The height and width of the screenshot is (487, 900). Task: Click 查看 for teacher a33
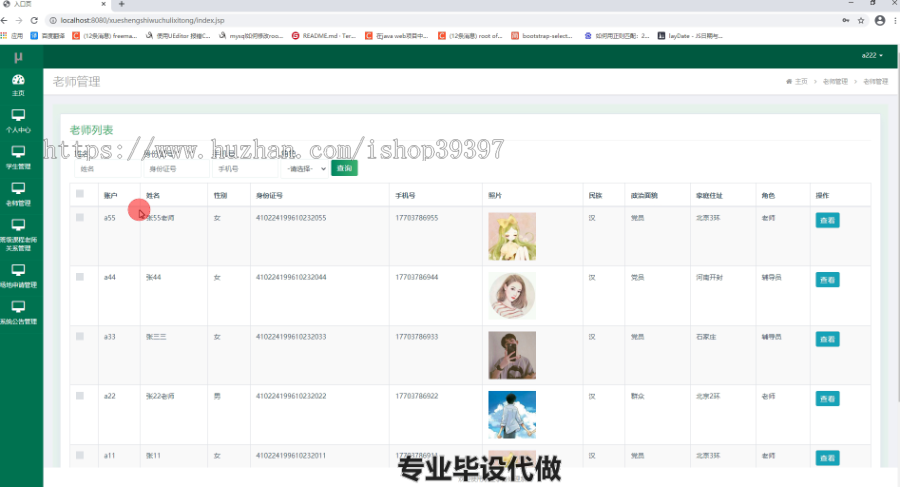coord(827,339)
